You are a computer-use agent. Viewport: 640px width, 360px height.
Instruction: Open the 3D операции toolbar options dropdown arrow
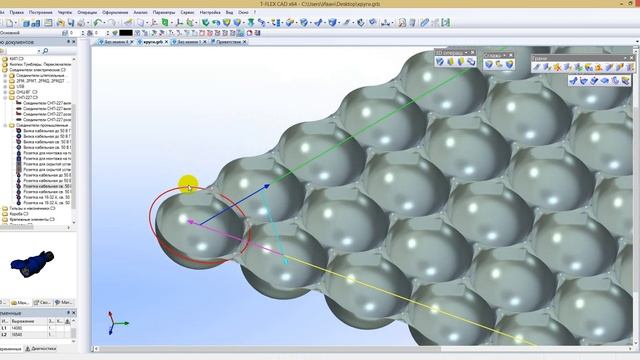466,53
